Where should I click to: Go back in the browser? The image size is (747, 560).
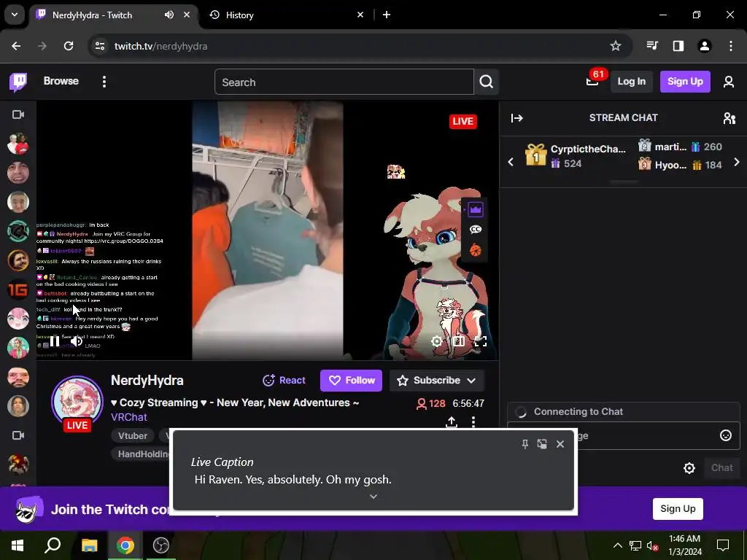[x=16, y=46]
